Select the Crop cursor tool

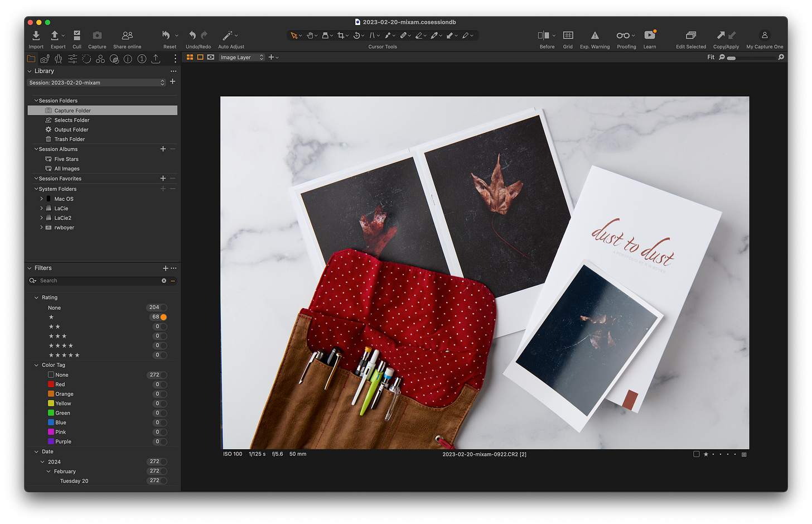(341, 35)
